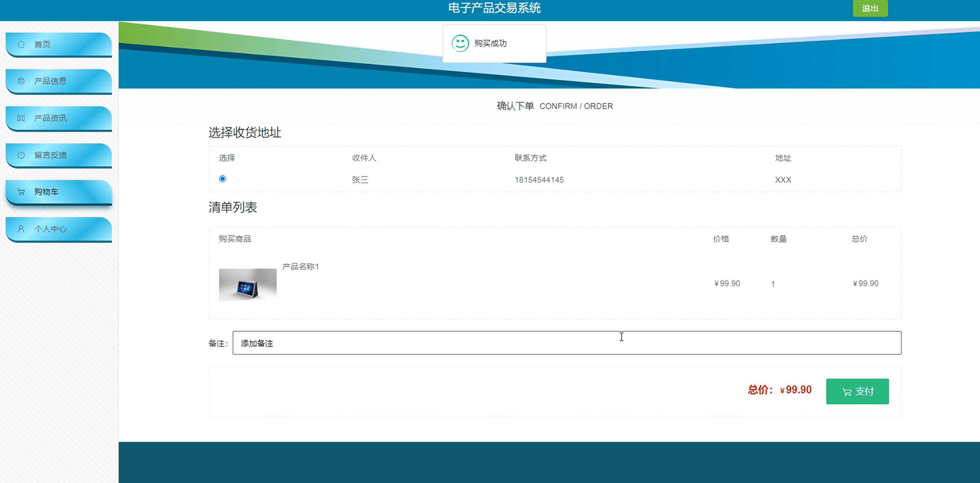Click the 选择 column header
980x483 pixels.
point(227,158)
